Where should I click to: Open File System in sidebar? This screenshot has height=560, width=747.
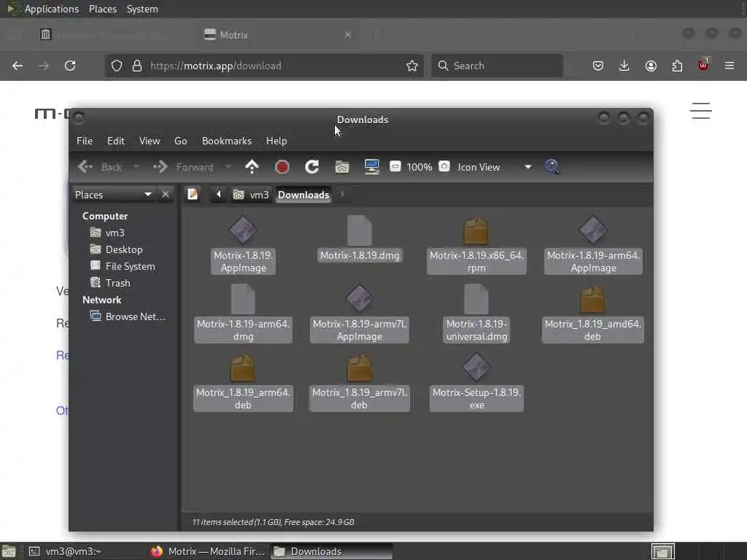(x=123, y=265)
